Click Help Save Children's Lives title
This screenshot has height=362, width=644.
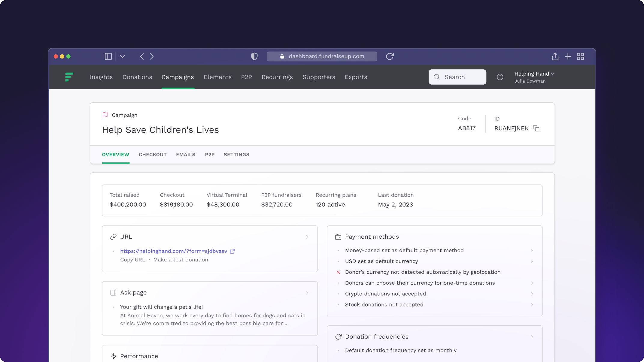160,130
